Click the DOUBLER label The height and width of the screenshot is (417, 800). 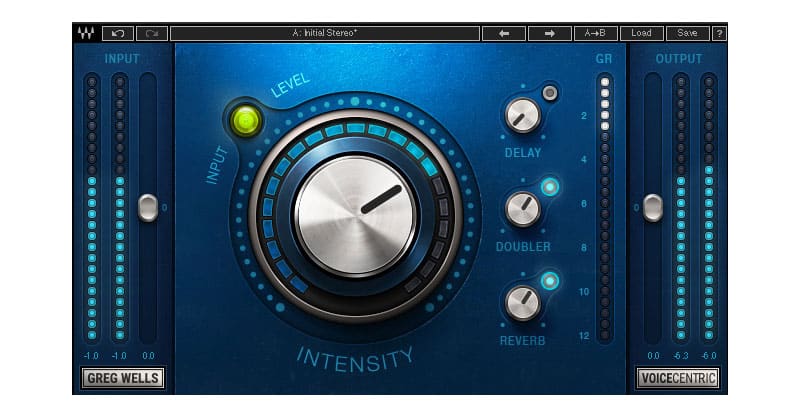coord(523,247)
